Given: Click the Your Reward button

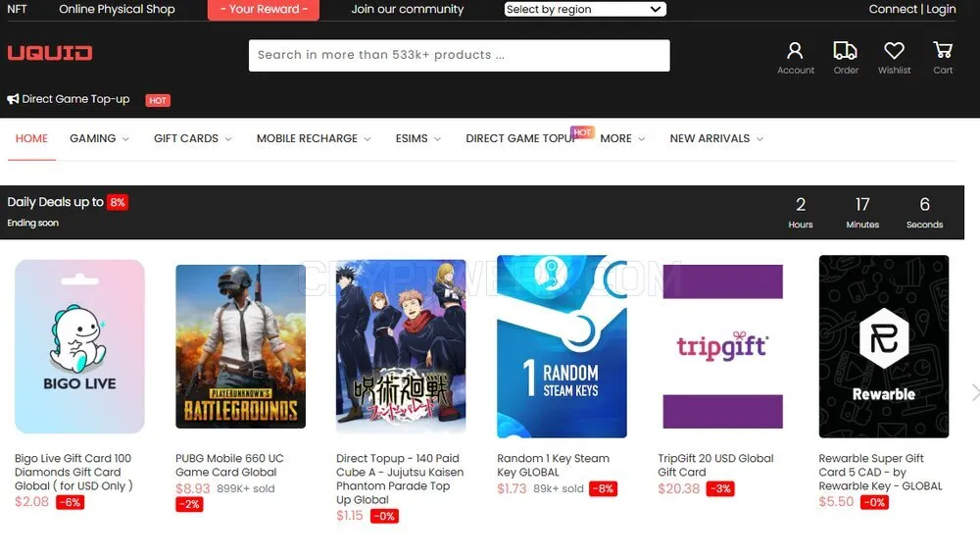Looking at the screenshot, I should (263, 10).
